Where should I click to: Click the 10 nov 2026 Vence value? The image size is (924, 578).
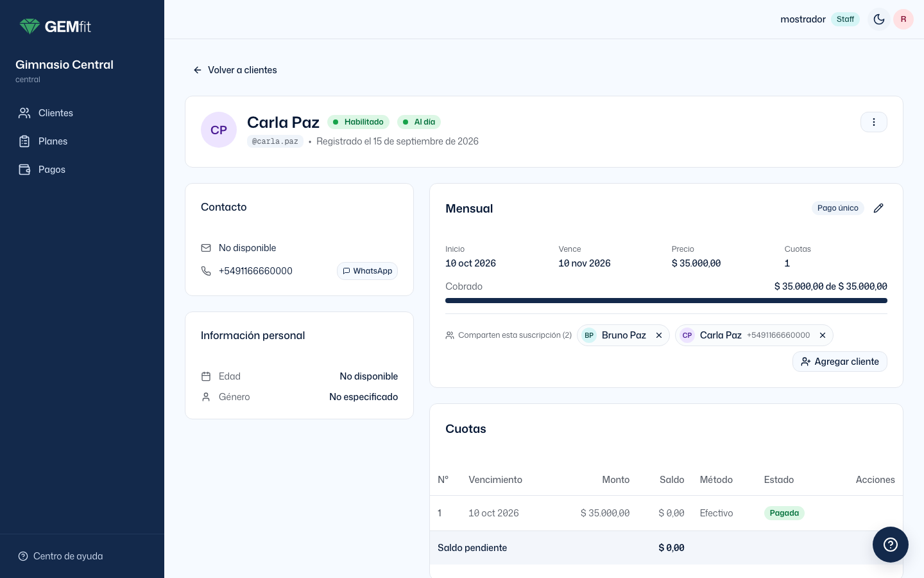click(x=585, y=263)
